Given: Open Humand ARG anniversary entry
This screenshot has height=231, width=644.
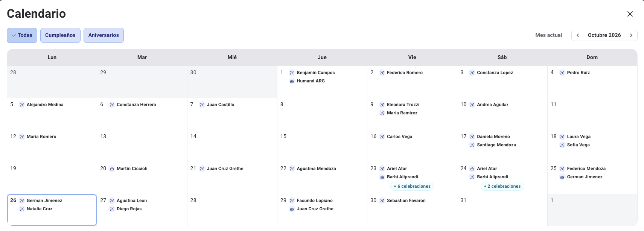Looking at the screenshot, I should [307, 81].
